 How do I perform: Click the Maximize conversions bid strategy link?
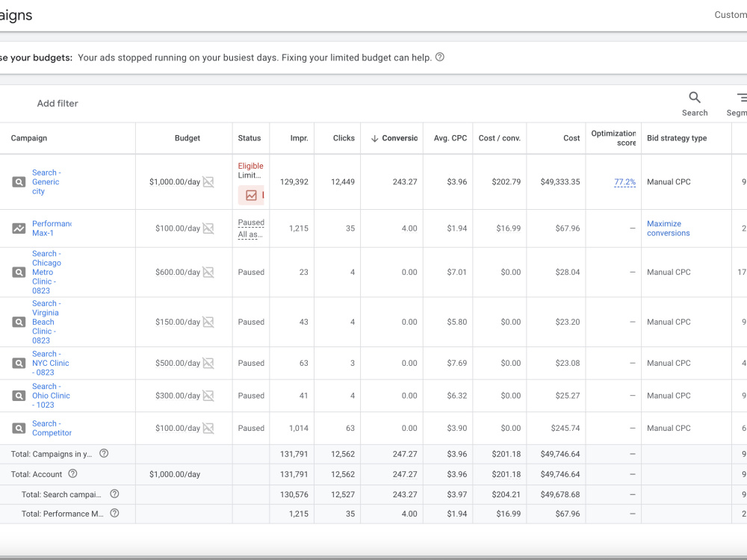click(668, 228)
